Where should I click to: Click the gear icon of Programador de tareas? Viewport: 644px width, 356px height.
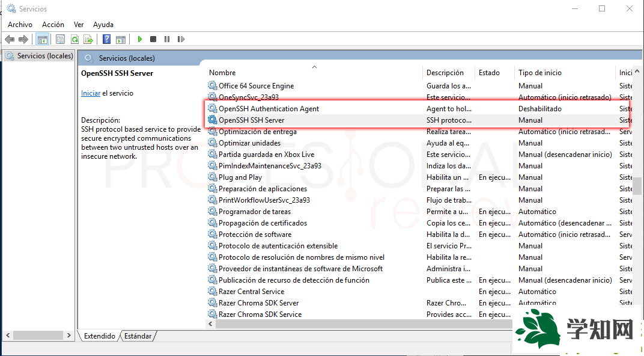(212, 211)
